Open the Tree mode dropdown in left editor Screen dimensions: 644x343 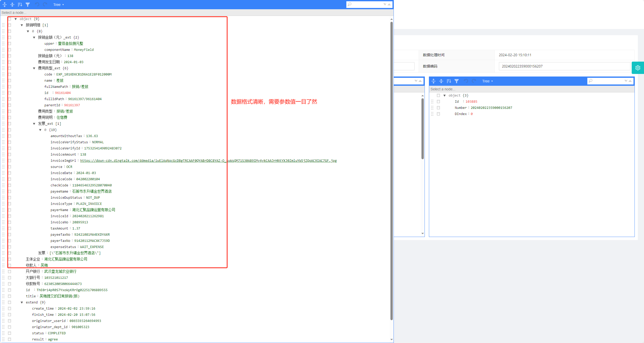point(58,5)
